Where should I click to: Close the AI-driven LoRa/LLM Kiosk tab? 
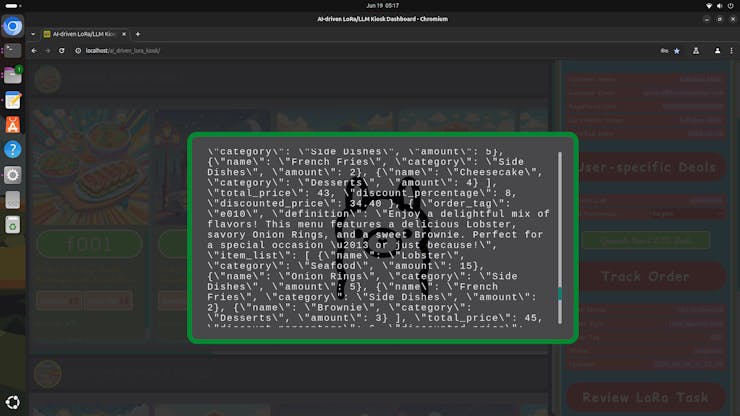click(x=124, y=34)
